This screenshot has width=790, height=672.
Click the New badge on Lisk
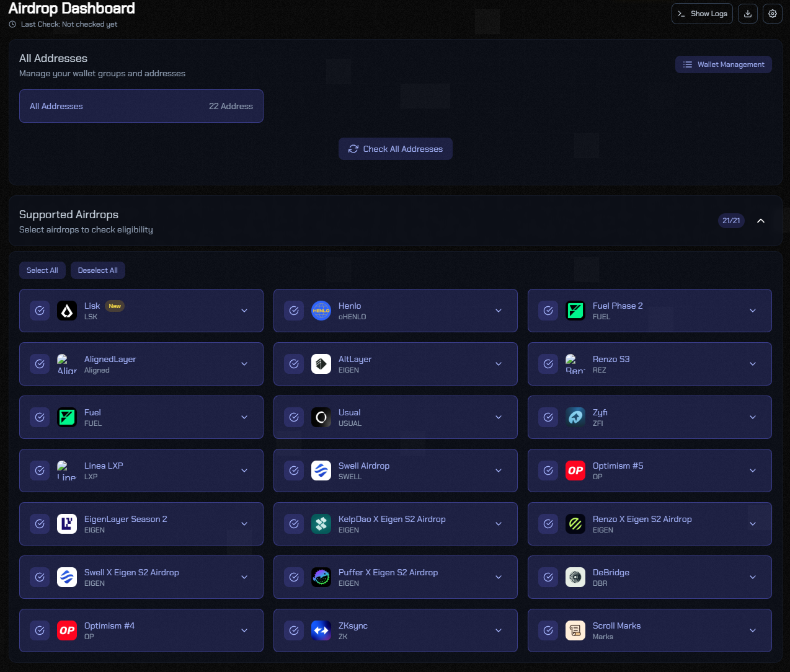coord(115,306)
